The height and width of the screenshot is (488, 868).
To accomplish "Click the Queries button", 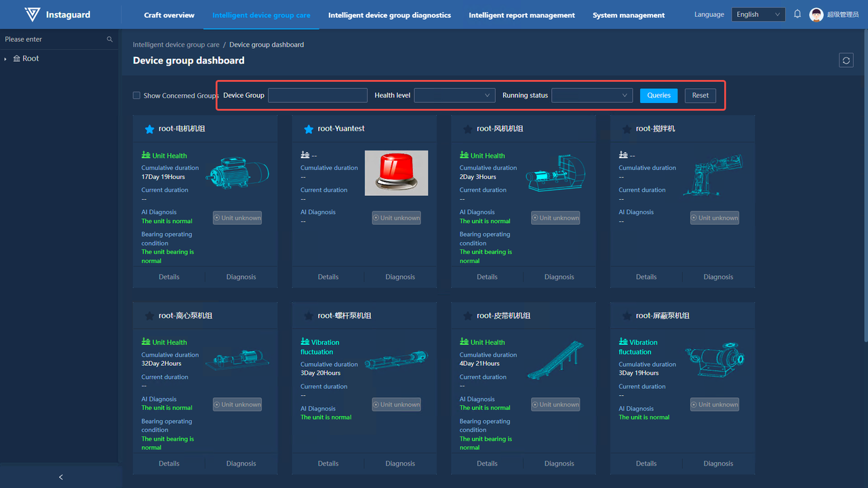I will 658,96.
